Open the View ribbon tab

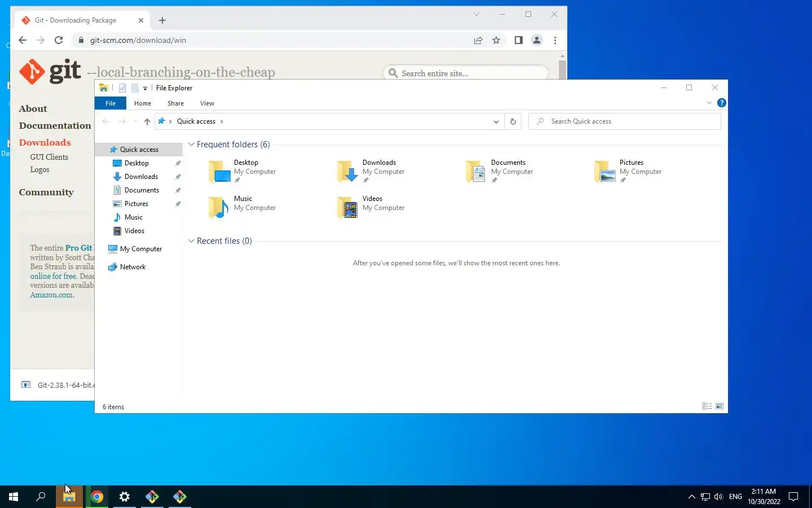pyautogui.click(x=207, y=103)
